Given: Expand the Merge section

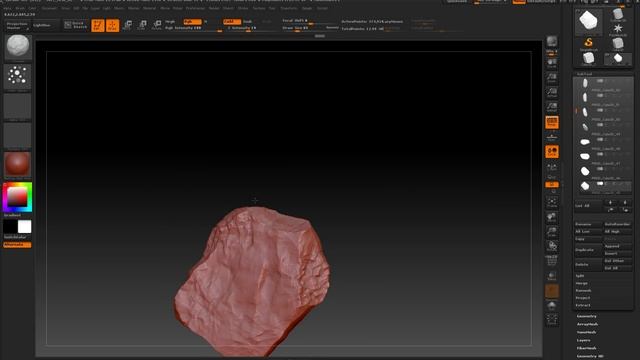Looking at the screenshot, I should coord(582,283).
